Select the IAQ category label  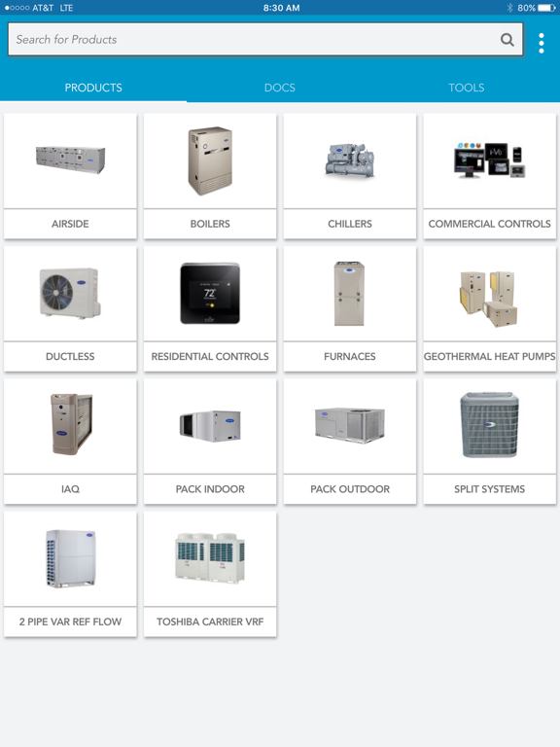coord(70,489)
